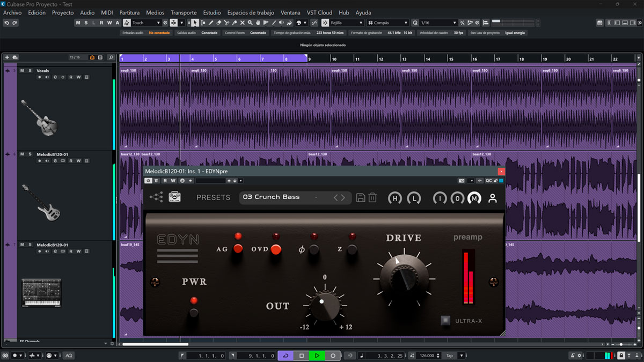Toggle Snap in the project toolbar

pyautogui.click(x=325, y=23)
